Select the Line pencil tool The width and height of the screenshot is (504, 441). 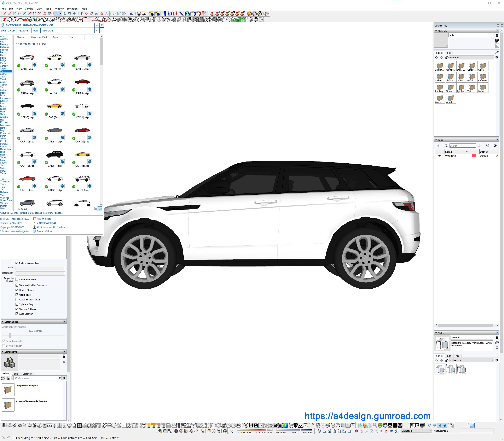[x=5, y=13]
